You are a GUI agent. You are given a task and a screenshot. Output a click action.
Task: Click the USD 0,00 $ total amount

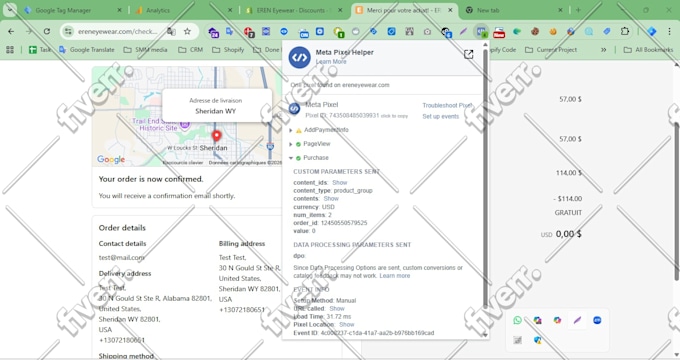(561, 234)
